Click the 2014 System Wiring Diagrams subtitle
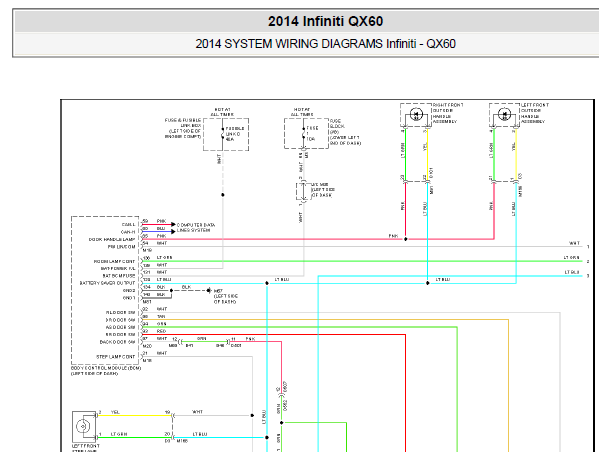This screenshot has height=452, width=599. pyautogui.click(x=325, y=44)
